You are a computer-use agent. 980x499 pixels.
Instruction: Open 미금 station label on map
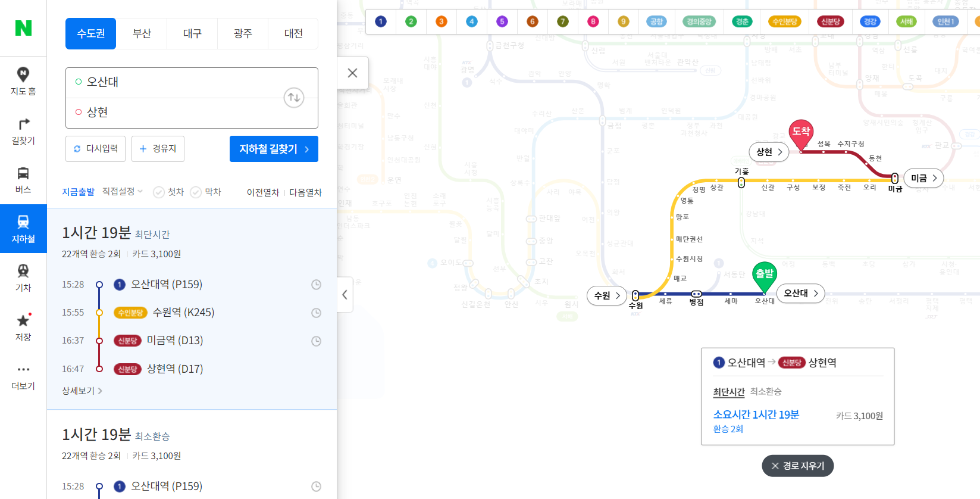[923, 178]
